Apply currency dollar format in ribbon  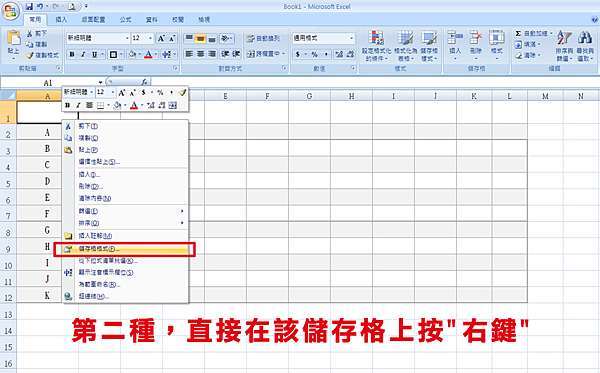pos(298,54)
